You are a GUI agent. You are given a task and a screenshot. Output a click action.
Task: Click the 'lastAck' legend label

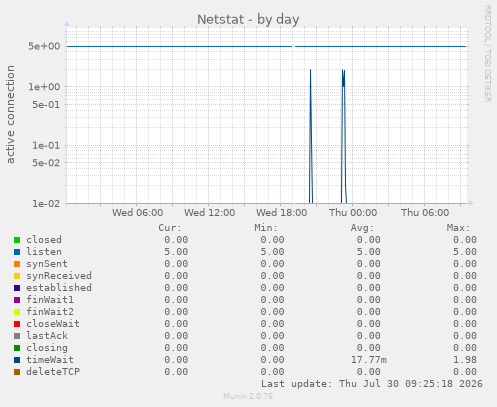point(47,336)
